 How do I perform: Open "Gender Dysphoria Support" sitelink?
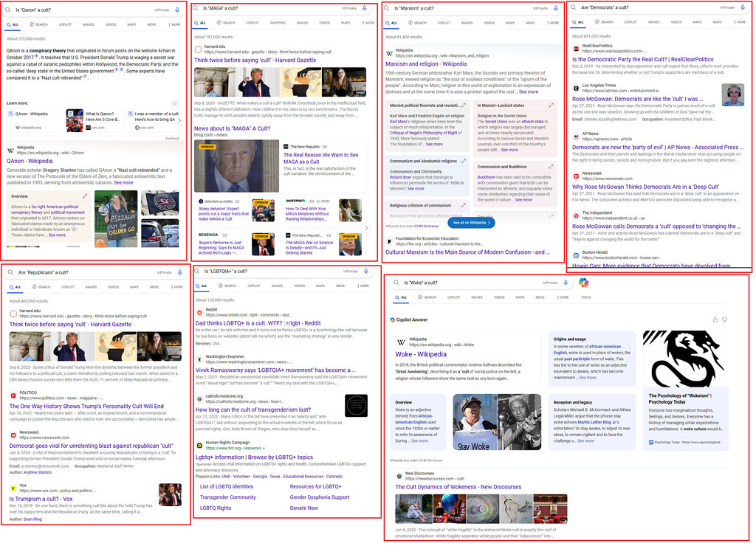(320, 497)
